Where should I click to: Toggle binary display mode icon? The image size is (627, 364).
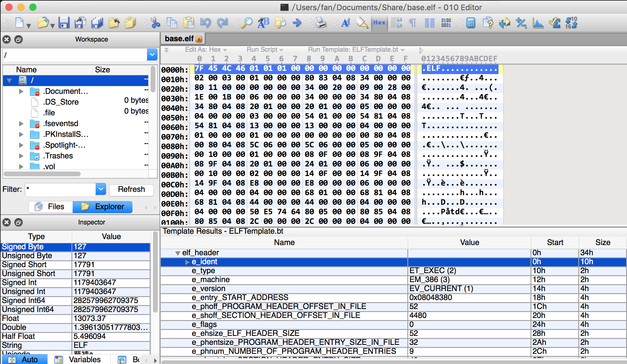click(x=446, y=23)
